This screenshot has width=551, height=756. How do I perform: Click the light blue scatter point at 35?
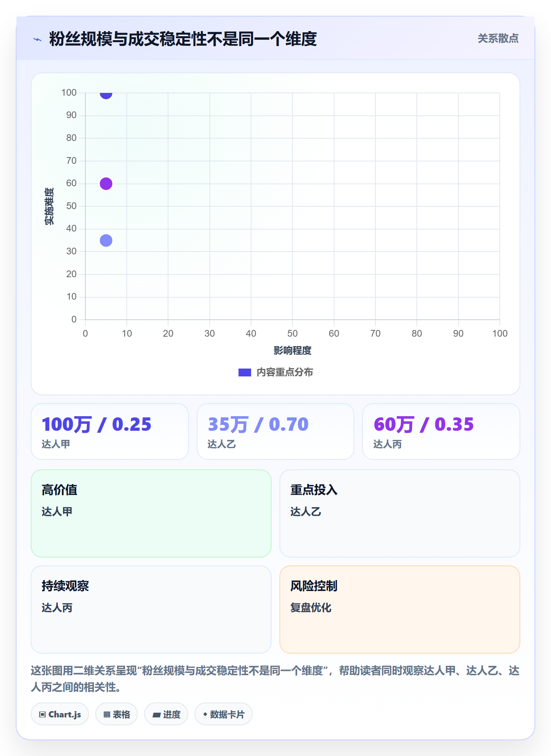[x=106, y=240]
